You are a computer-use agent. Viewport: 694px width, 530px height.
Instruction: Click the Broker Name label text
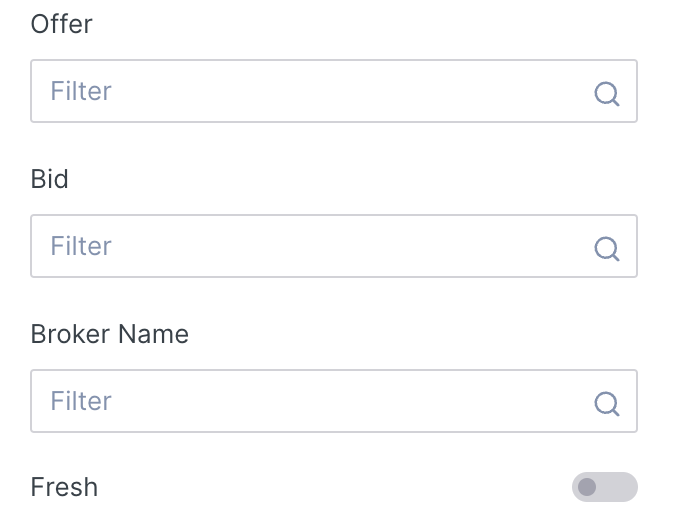[110, 334]
